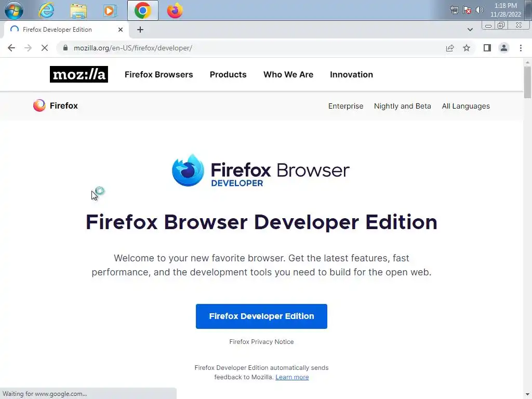Open the Who We Are menu
Image resolution: width=532 pixels, height=399 pixels.
pos(288,75)
